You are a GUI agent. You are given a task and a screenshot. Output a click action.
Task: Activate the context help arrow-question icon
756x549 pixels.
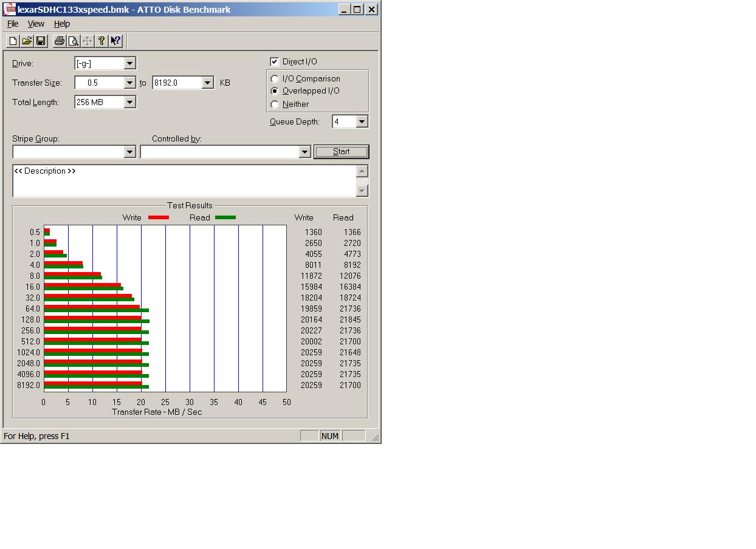115,41
